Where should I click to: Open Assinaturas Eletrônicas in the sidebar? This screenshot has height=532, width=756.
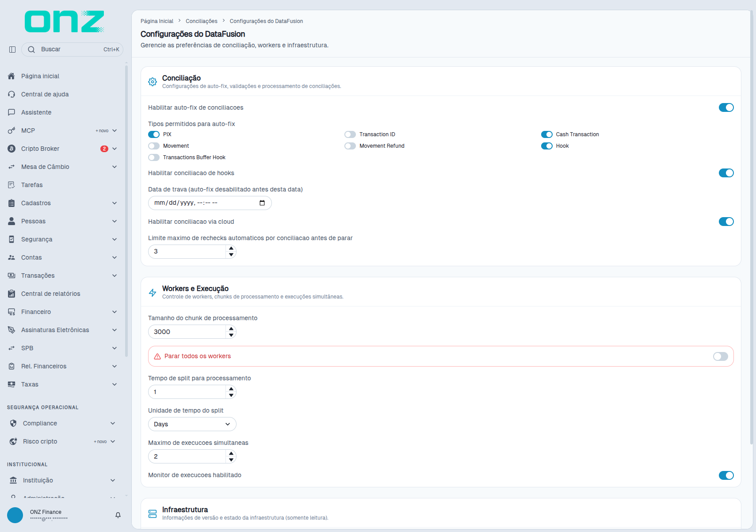[x=63, y=330]
